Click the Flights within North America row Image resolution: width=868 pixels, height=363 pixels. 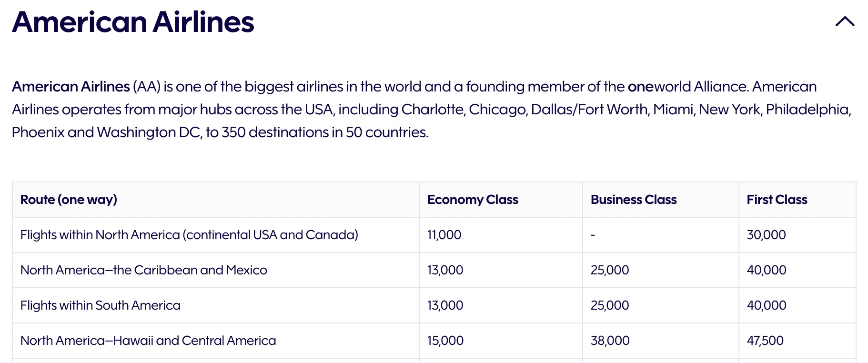coord(189,234)
